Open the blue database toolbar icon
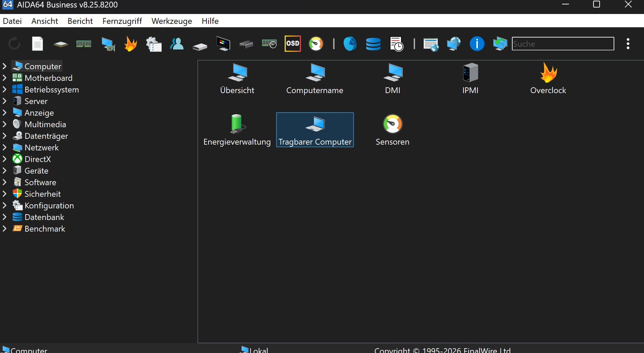Viewport: 644px width, 353px height. click(373, 44)
